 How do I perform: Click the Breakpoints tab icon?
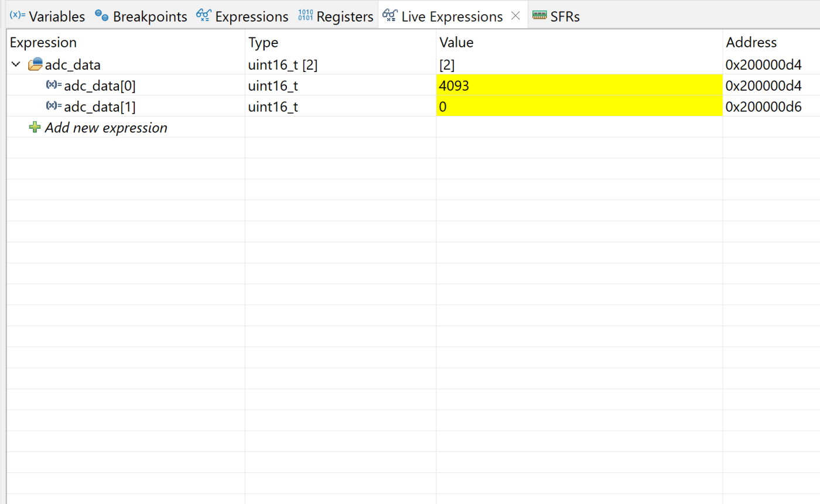[x=101, y=16]
